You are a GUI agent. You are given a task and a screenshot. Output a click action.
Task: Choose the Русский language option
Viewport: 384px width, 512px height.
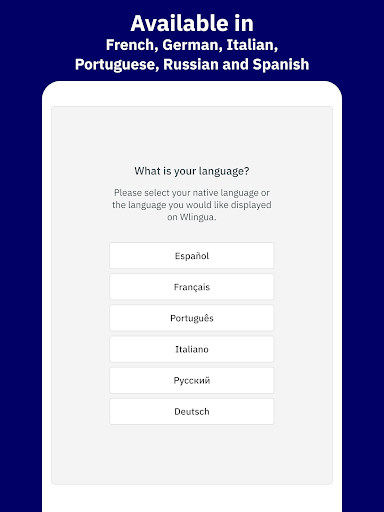pos(192,380)
